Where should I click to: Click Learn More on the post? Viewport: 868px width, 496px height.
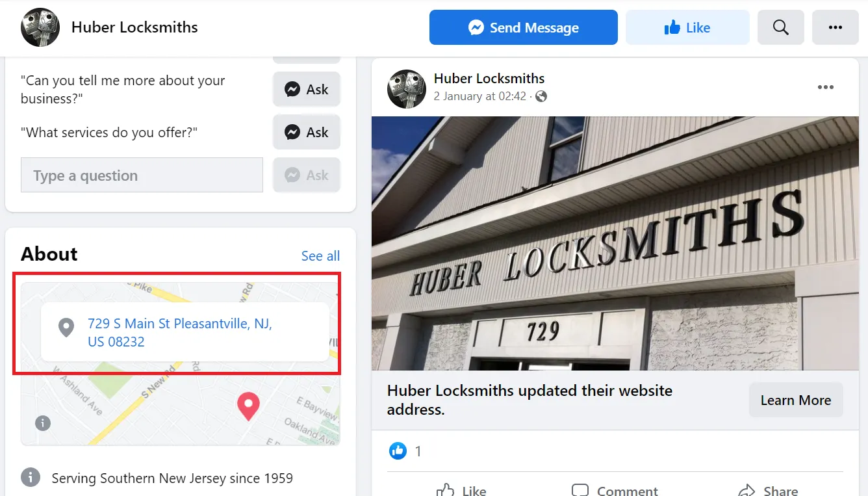tap(796, 400)
